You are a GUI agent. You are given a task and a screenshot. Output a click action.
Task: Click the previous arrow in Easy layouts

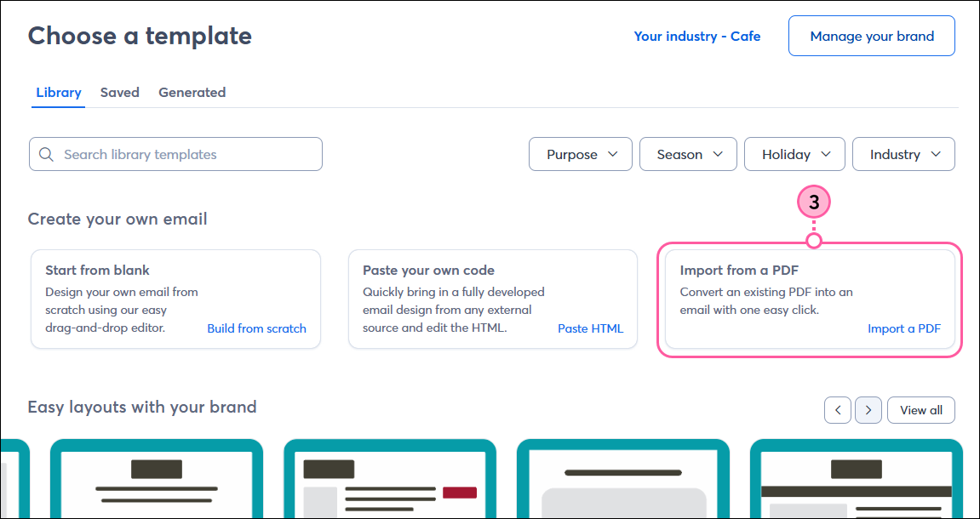[x=837, y=410]
